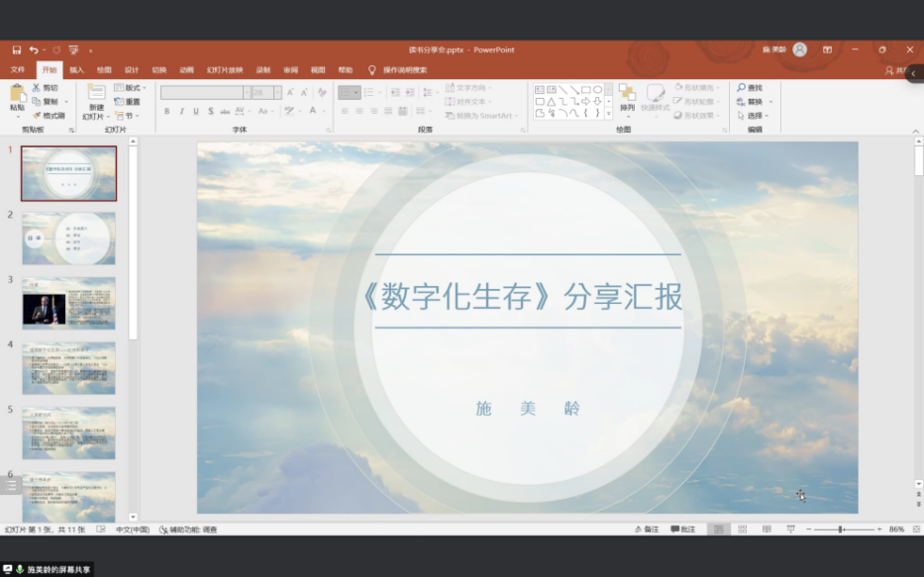Toggle the Comments (批注) pane
The image size is (924, 577).
coord(683,529)
